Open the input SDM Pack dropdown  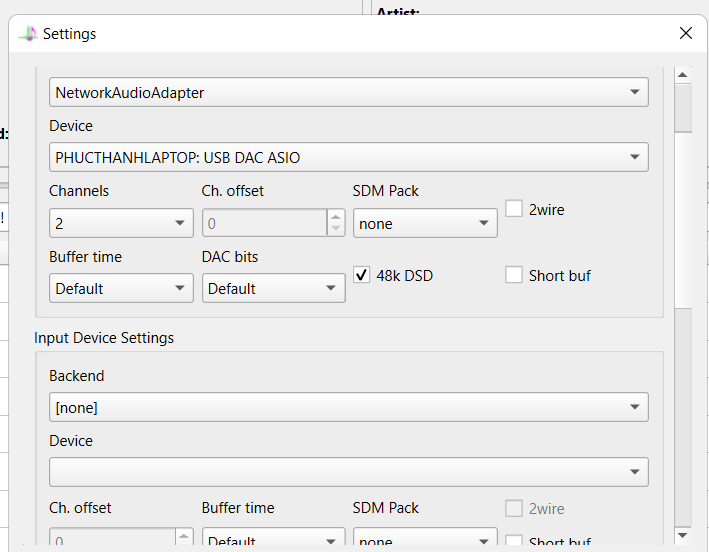tap(425, 537)
